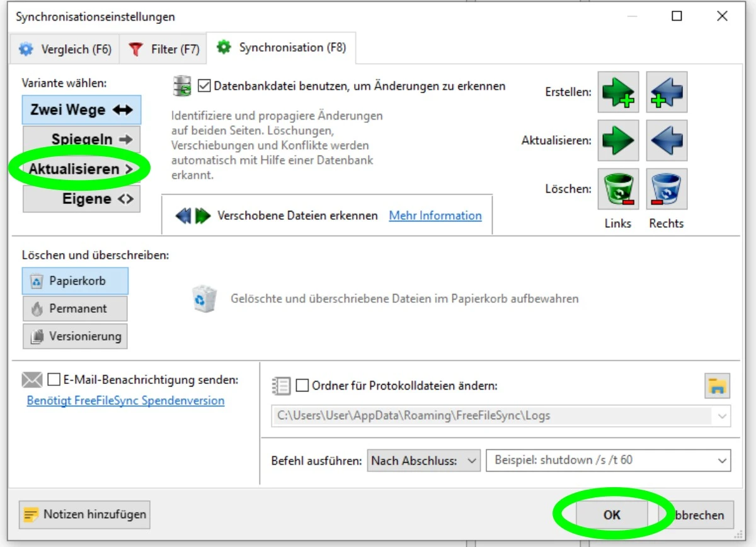Screen dimensions: 756x547
Task: Enable the E-Mail-Benachrichtigung senden checkbox
Action: point(54,380)
